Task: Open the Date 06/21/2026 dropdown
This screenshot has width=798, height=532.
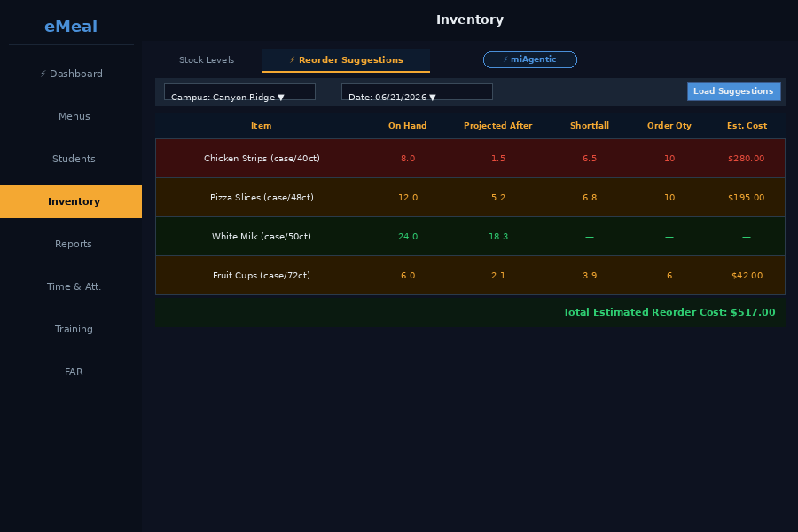Action: coord(417,92)
